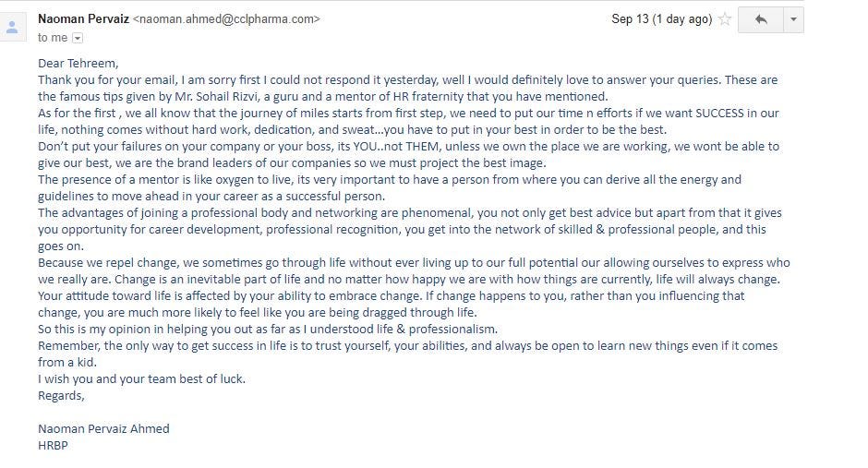Click the date Sep 13 (1 day ago)
The width and height of the screenshot is (868, 468).
pos(661,19)
